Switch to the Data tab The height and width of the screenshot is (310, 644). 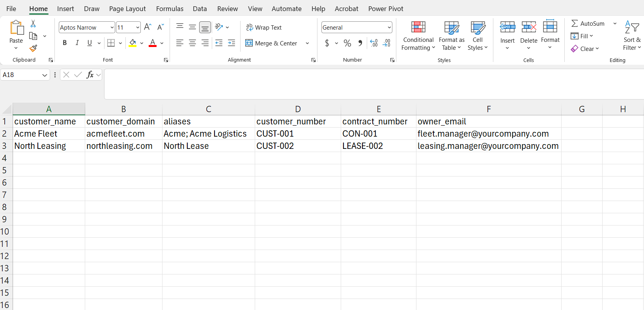point(200,9)
